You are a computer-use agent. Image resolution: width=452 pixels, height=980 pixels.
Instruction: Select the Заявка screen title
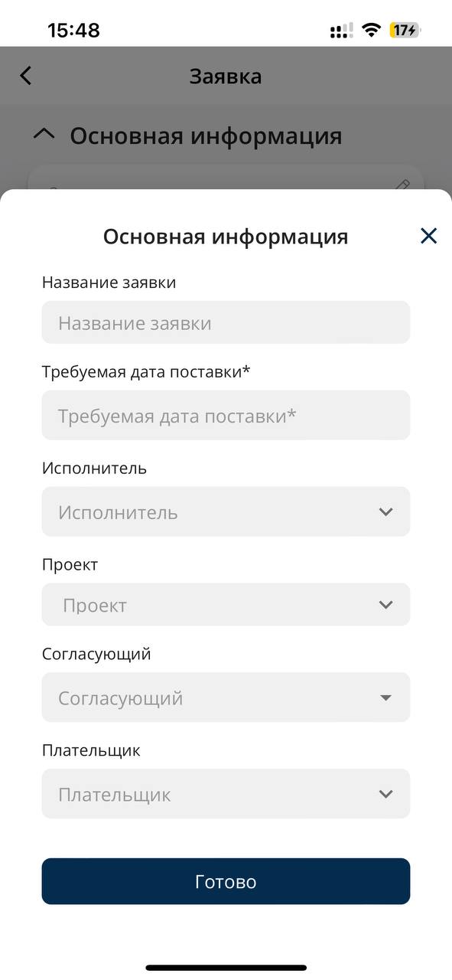point(226,75)
